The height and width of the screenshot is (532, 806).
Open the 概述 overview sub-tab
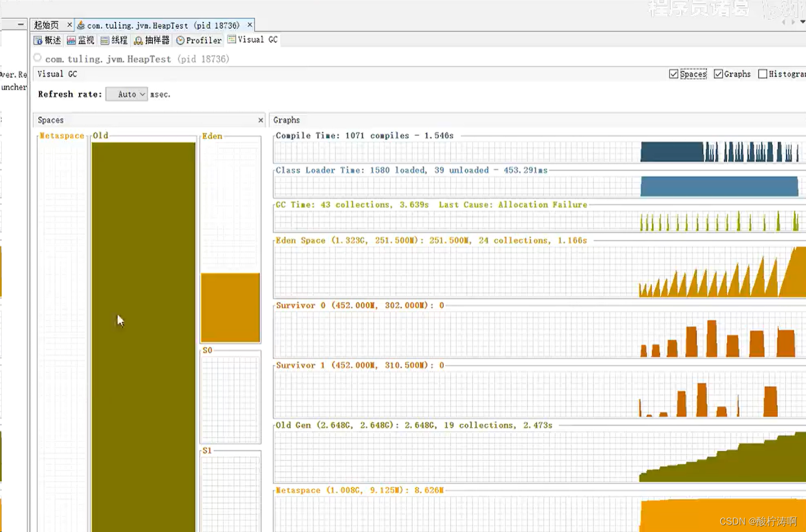click(x=47, y=40)
